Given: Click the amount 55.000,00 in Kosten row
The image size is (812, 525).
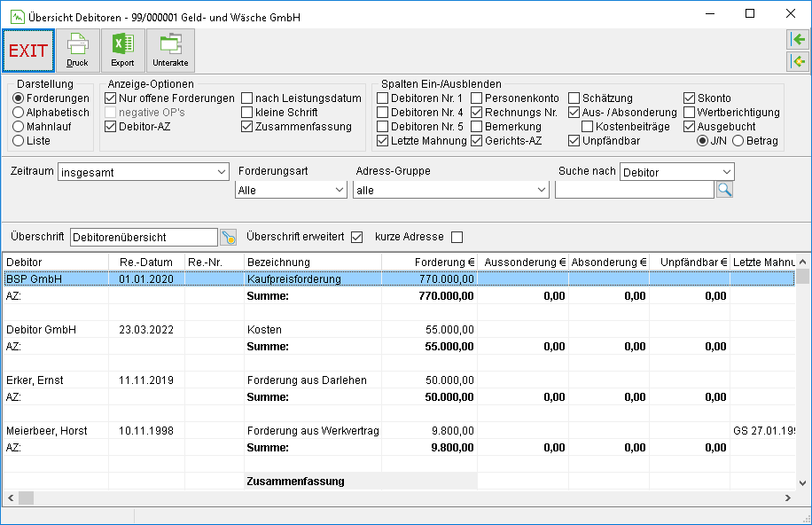Looking at the screenshot, I should point(449,330).
